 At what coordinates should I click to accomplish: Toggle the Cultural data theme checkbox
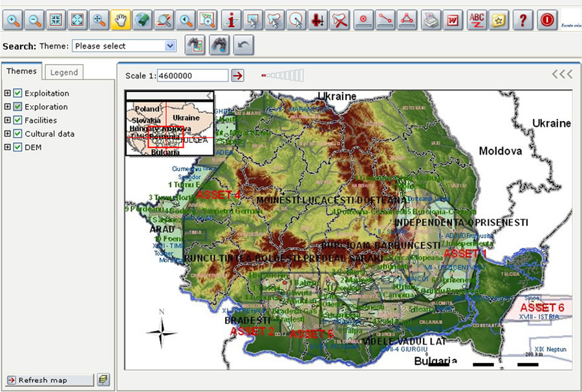(x=17, y=134)
